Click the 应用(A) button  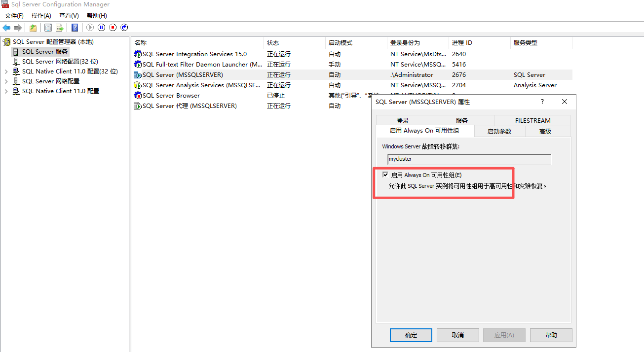[x=504, y=335]
